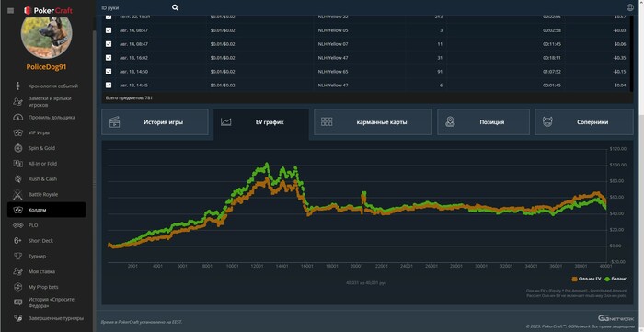Click the -$0.35 result cell

619,58
